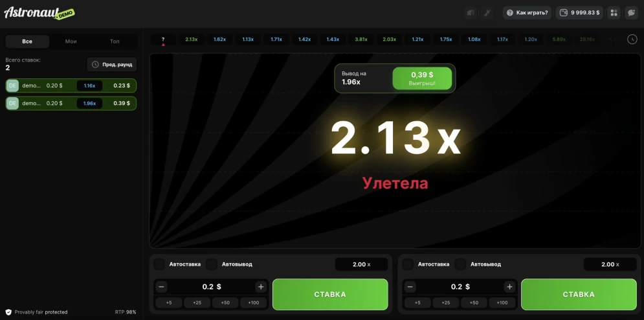Switch to the Мои bets tab
Image resolution: width=644 pixels, height=320 pixels.
click(71, 41)
